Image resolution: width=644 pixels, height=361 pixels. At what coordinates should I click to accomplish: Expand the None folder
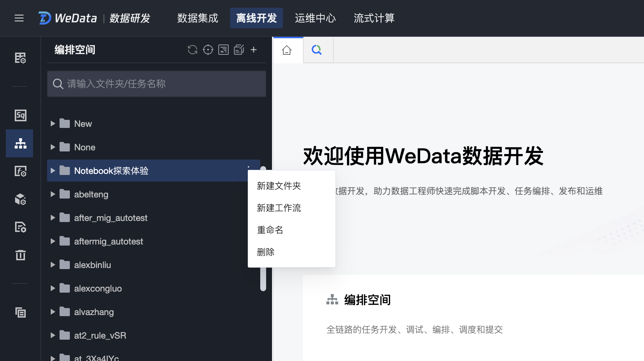point(53,147)
